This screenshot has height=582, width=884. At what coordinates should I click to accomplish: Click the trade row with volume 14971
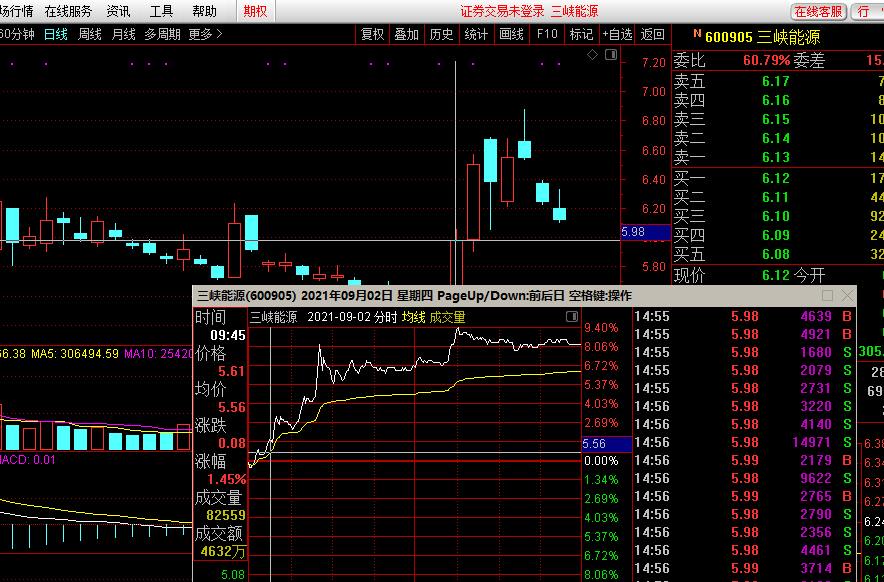744,442
